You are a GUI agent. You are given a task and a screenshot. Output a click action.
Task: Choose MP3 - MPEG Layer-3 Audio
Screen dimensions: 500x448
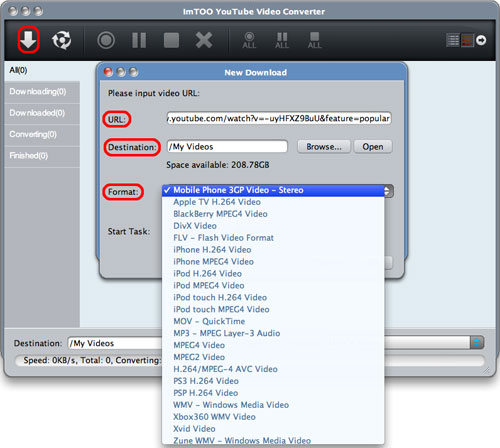(x=273, y=333)
